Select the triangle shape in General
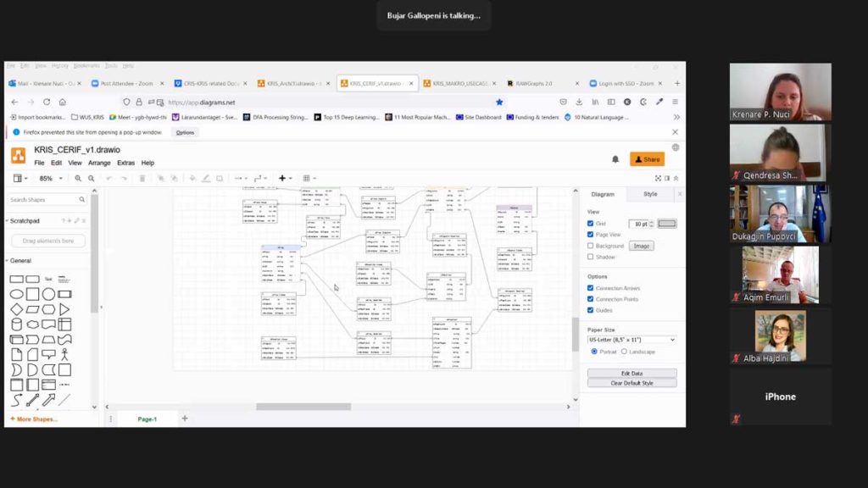This screenshot has width=868, height=488. (x=64, y=309)
